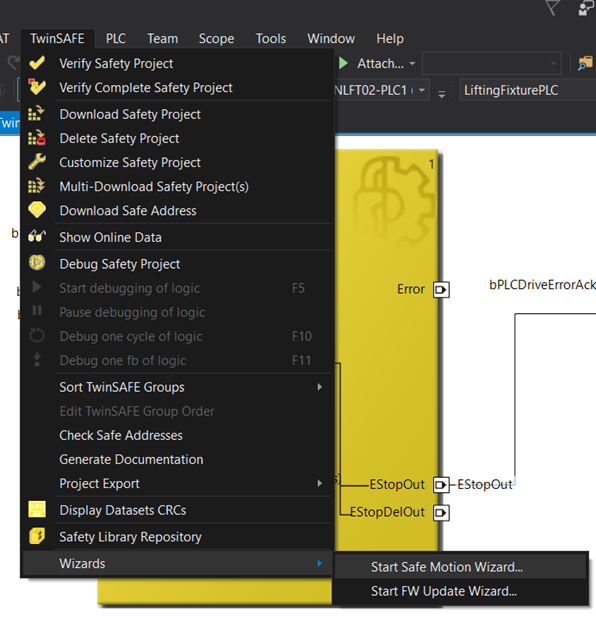Click the Customize Safety Project wrench icon

tap(37, 162)
